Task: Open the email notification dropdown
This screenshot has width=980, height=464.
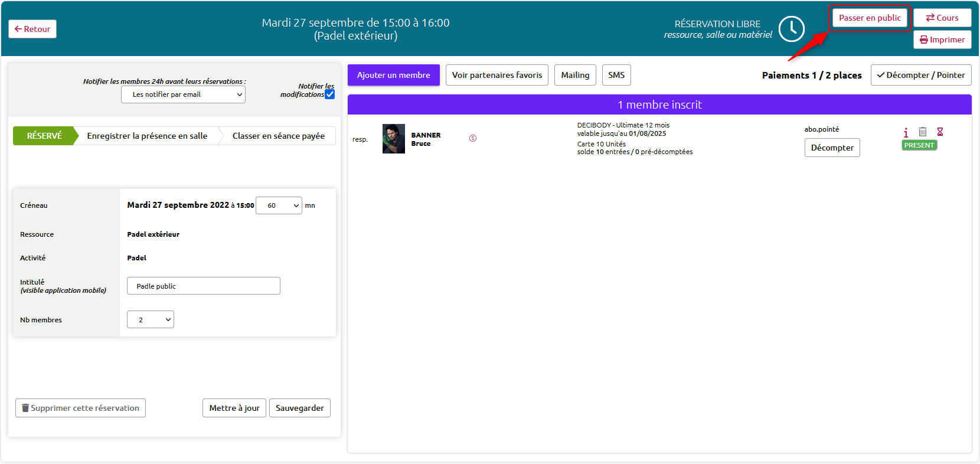Action: 183,94
